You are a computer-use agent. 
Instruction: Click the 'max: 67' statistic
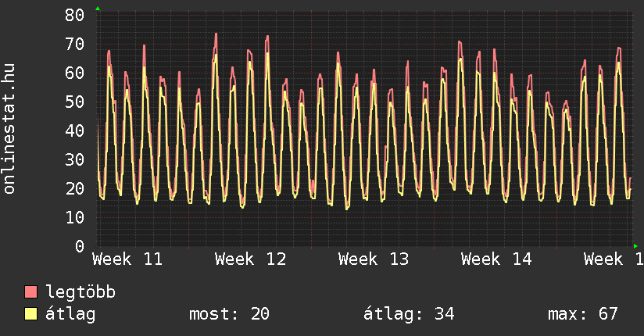[x=583, y=315]
